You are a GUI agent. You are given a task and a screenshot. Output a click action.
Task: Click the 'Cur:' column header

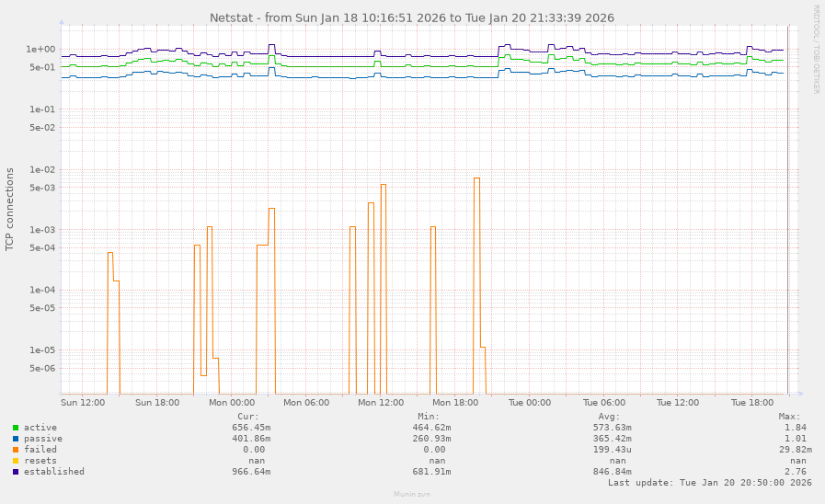click(x=248, y=416)
